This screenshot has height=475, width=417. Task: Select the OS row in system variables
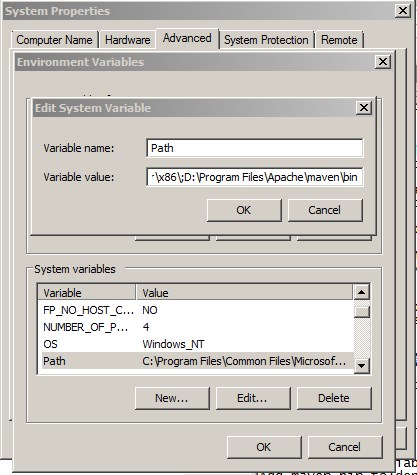click(x=196, y=344)
